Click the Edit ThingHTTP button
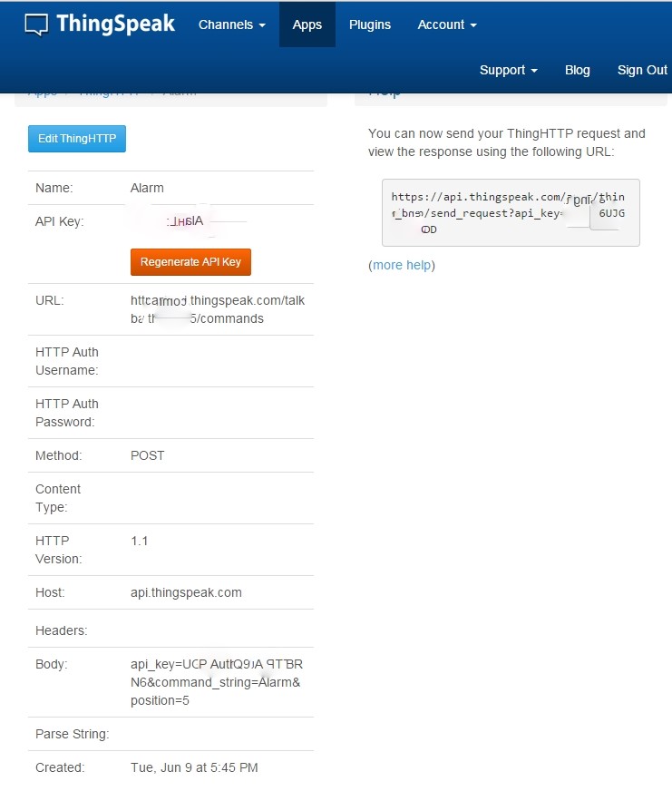This screenshot has width=672, height=791. (x=77, y=139)
